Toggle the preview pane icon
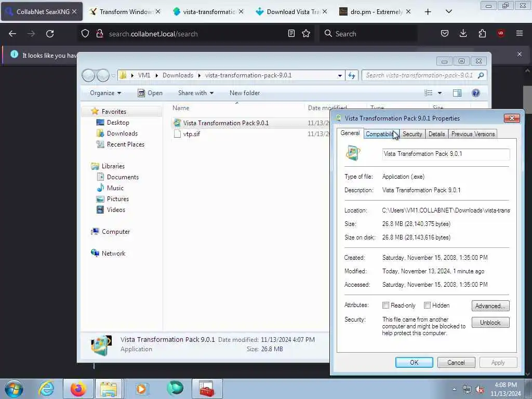 457,93
